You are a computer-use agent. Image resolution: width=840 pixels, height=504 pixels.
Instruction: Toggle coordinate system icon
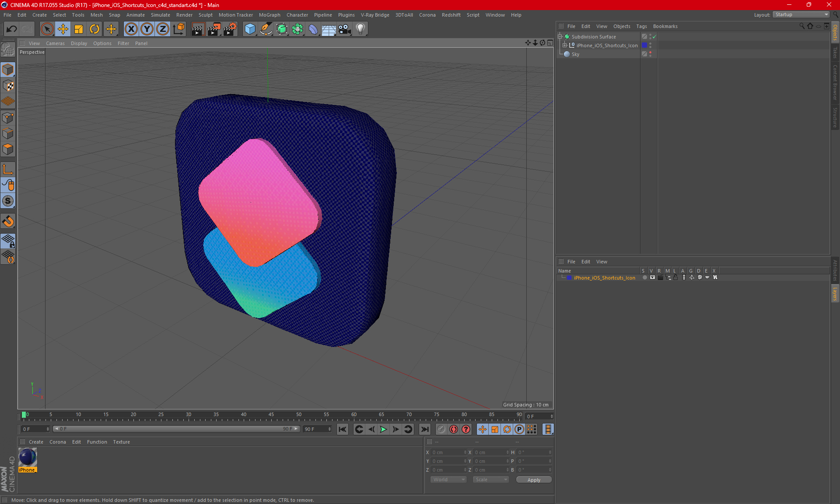pos(179,29)
